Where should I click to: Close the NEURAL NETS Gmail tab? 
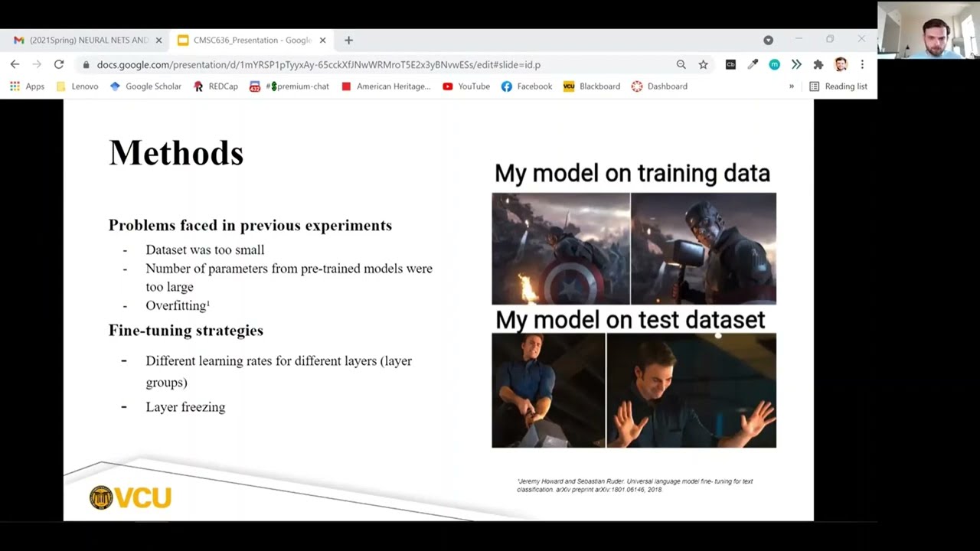(x=158, y=40)
